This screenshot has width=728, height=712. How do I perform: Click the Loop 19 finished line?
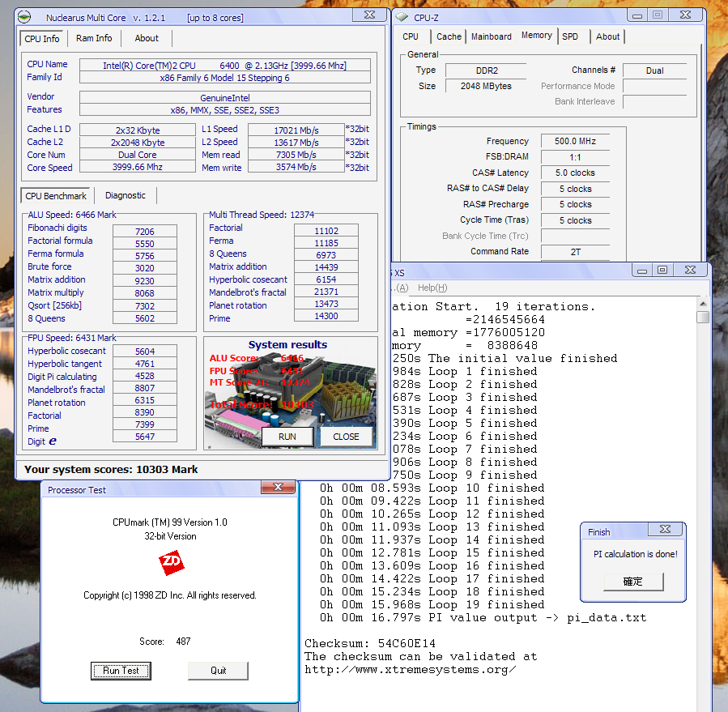[432, 605]
